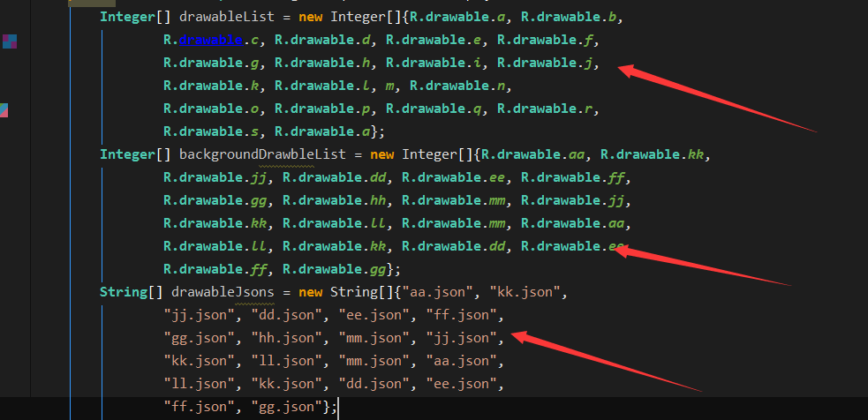The image size is (868, 420).
Task: Click the gutter drawable preview icon beside R.drawable.c line
Action: tap(10, 41)
